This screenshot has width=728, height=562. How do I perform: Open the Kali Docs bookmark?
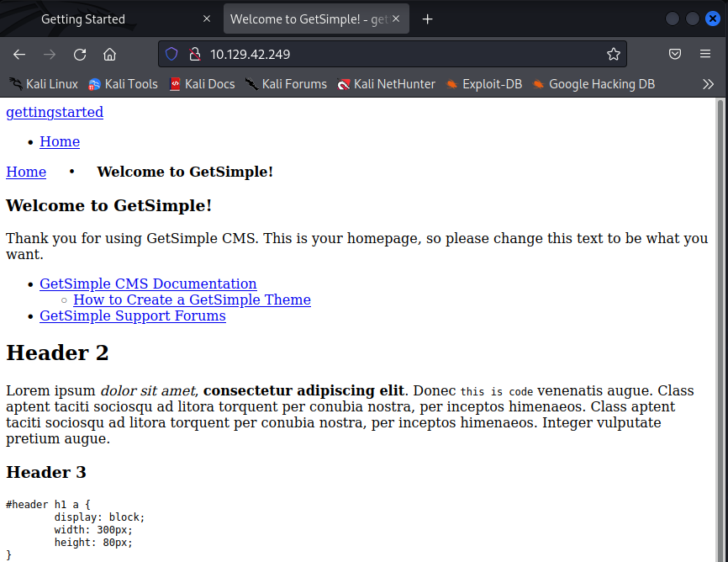[202, 84]
